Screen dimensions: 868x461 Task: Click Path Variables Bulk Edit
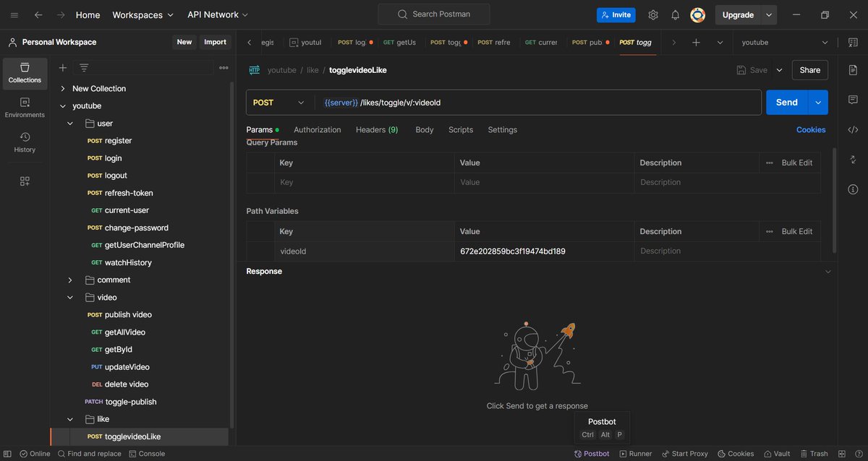pyautogui.click(x=796, y=231)
